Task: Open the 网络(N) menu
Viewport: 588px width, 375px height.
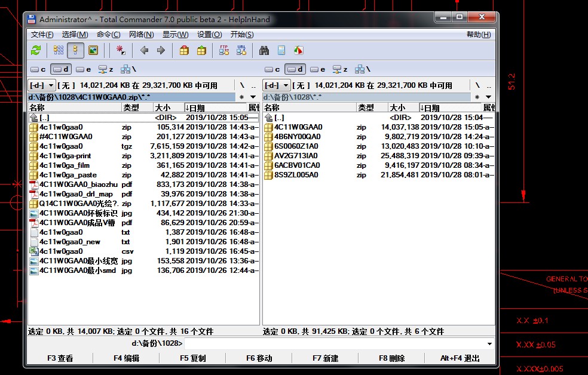Action: [142, 35]
